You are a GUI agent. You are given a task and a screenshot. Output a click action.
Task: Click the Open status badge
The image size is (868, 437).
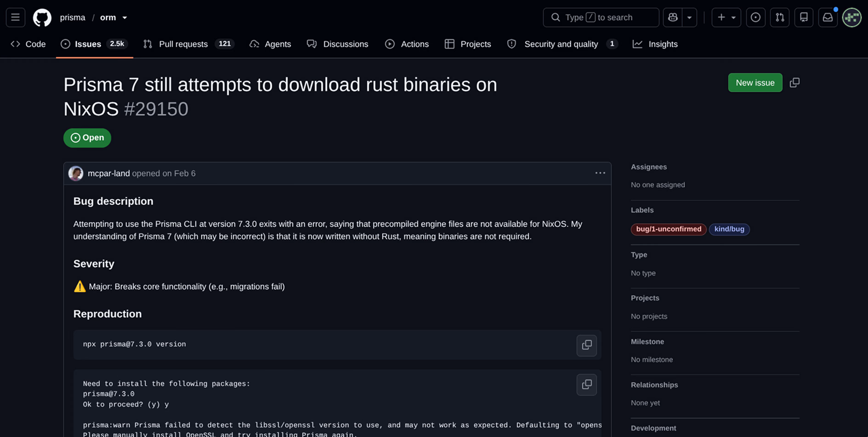tap(87, 138)
